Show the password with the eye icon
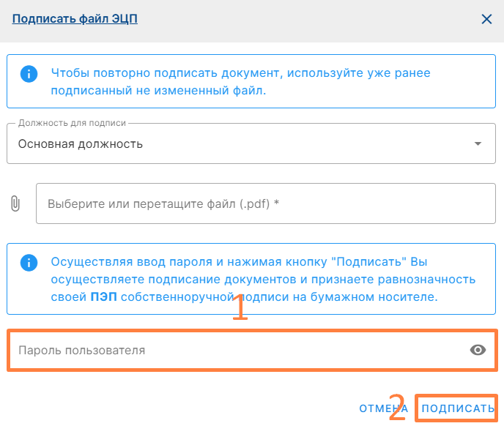 478,350
